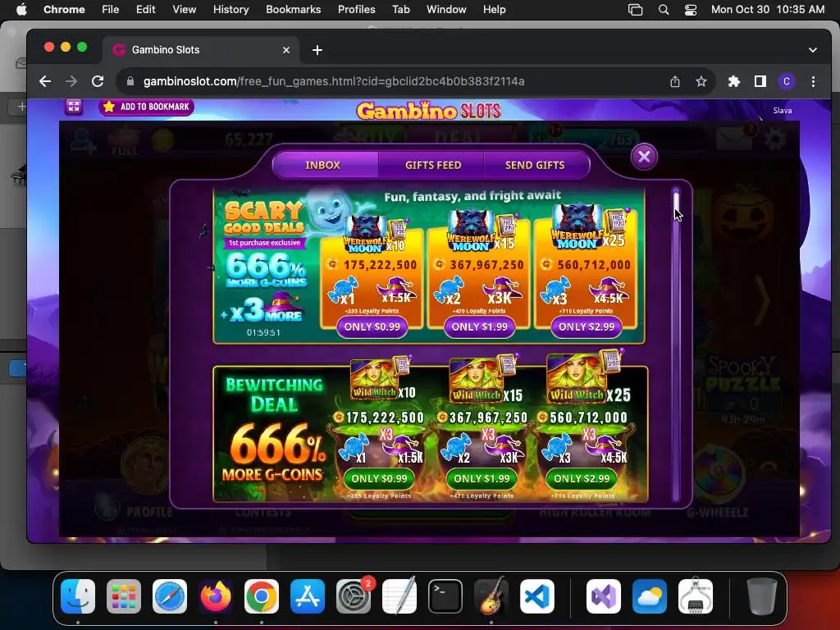This screenshot has width=840, height=630.
Task: Buy Werewolf Moon x25 for ONLY $2.99
Action: click(587, 326)
